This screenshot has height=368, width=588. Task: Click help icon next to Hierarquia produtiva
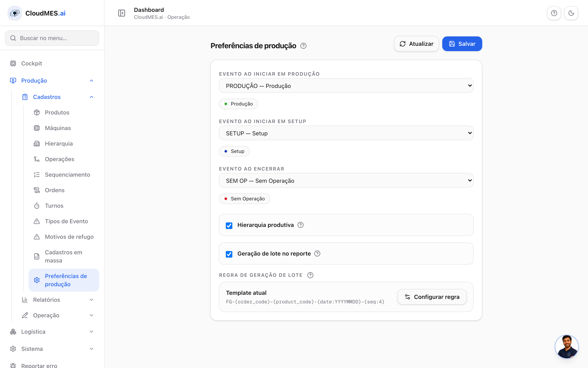301,225
